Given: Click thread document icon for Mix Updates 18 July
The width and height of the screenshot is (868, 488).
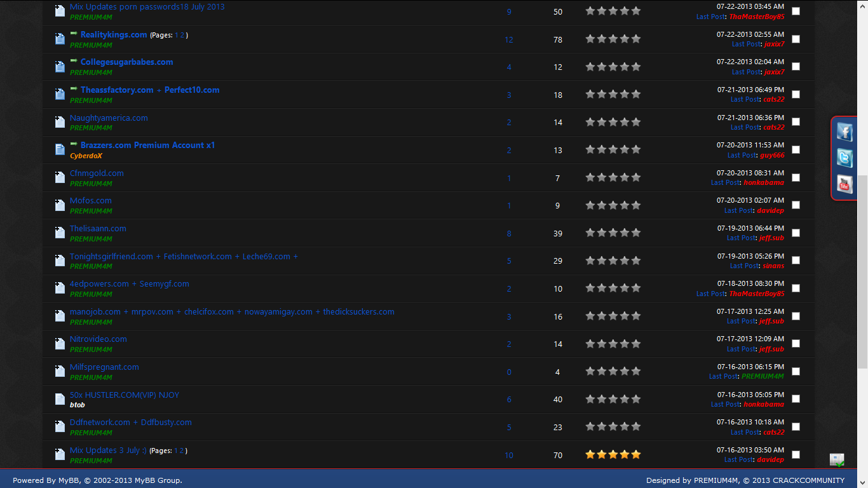Looking at the screenshot, I should pyautogui.click(x=60, y=11).
